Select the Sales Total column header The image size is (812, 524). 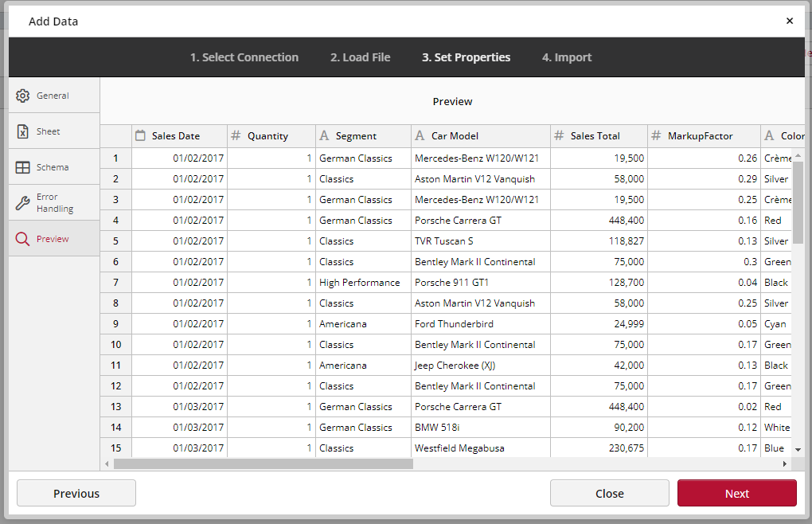(x=599, y=135)
